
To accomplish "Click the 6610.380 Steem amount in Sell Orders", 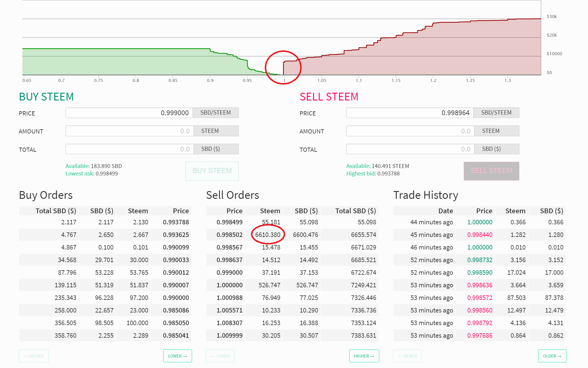I will (x=268, y=235).
